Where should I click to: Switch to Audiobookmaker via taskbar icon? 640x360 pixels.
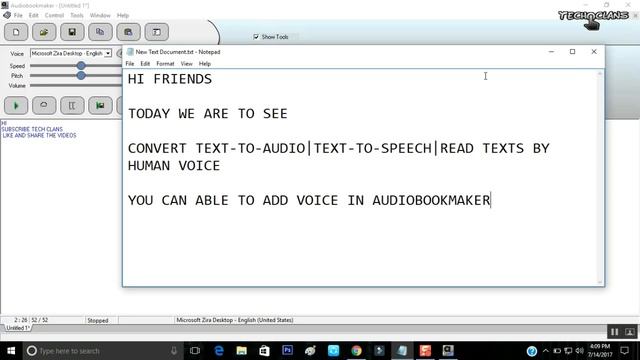click(448, 351)
